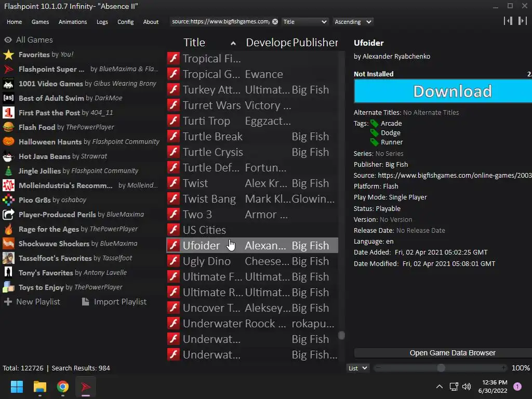Click New Playlist button
The image size is (532, 399).
point(32,302)
